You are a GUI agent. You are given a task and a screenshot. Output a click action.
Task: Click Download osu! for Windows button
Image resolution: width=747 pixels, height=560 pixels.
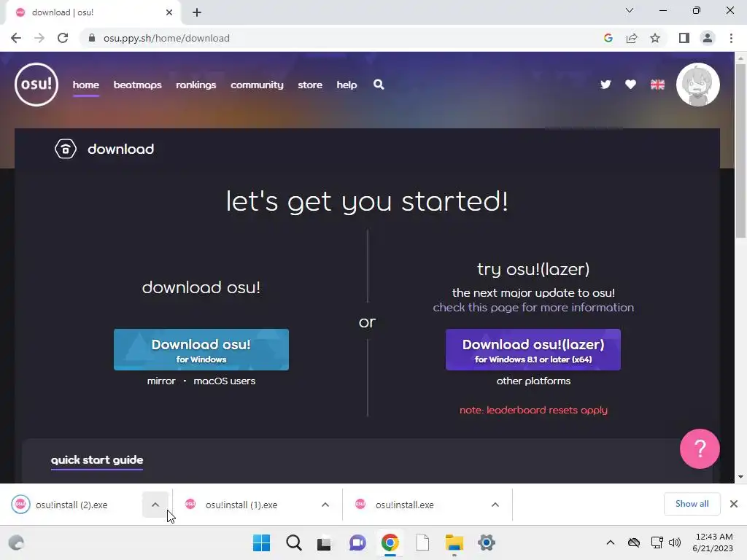pyautogui.click(x=201, y=349)
